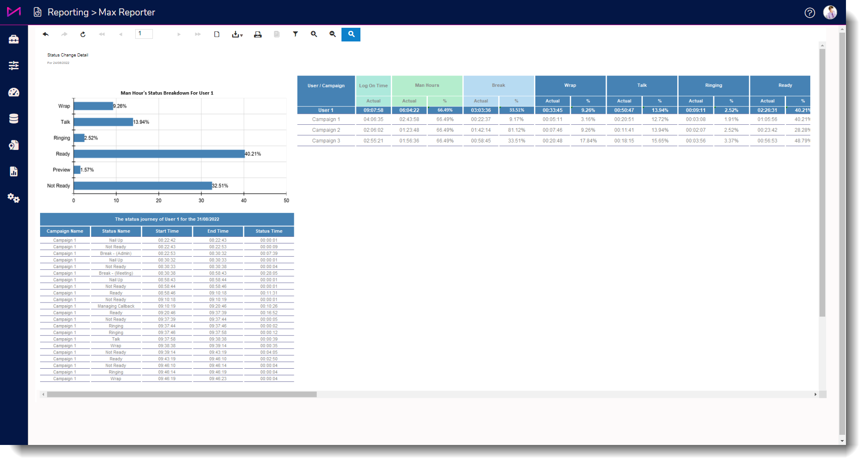
Task: Click the Break - (Admin) status cell
Action: click(116, 254)
